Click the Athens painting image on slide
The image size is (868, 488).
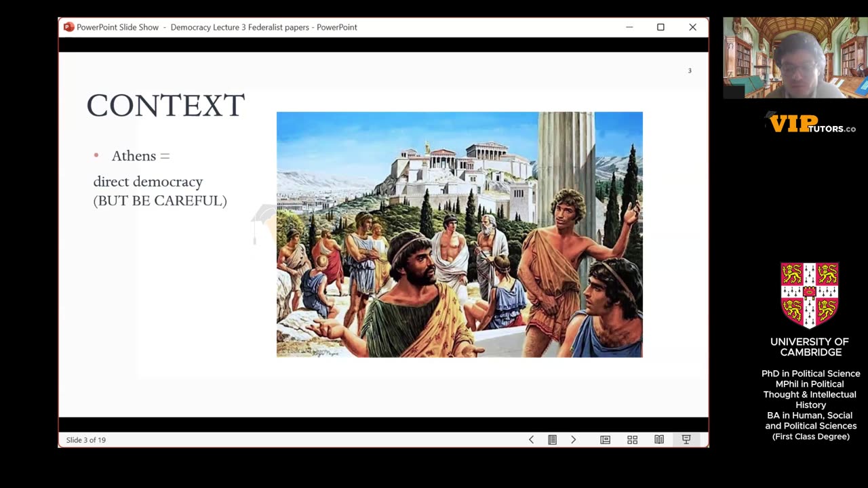[460, 235]
